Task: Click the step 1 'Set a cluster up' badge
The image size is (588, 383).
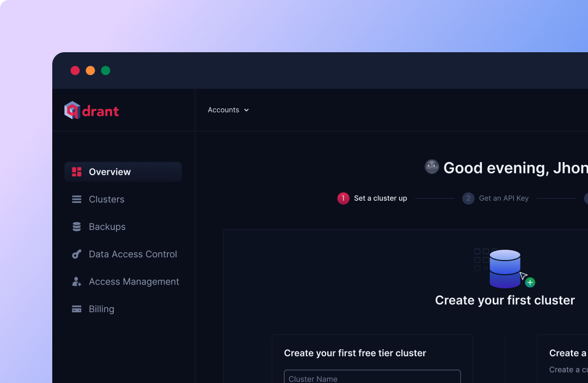Action: [343, 198]
